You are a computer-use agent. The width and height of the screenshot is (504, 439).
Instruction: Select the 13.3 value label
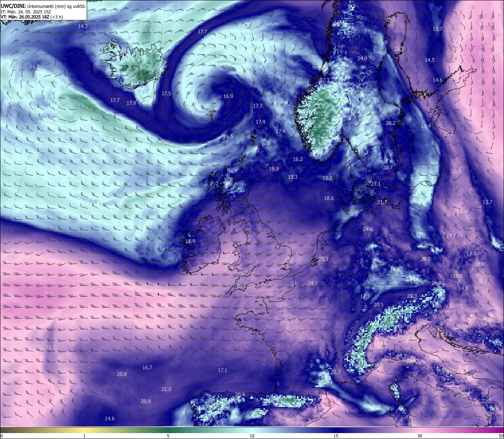(x=293, y=177)
